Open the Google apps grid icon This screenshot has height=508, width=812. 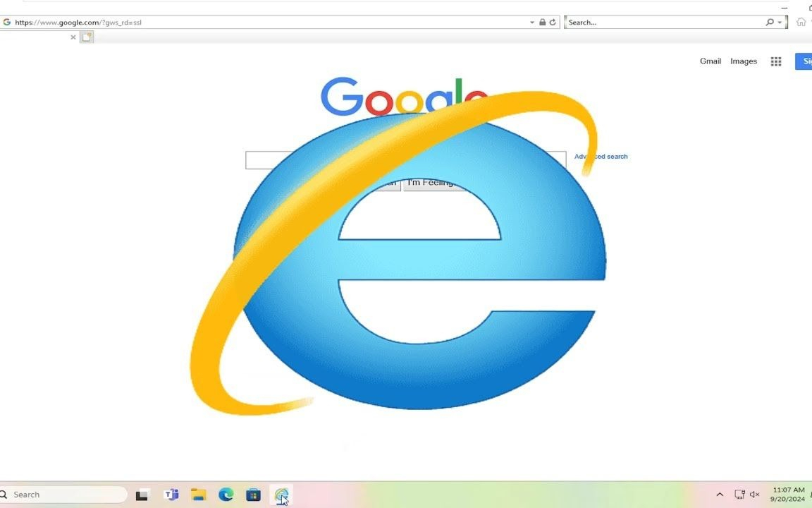tap(776, 61)
